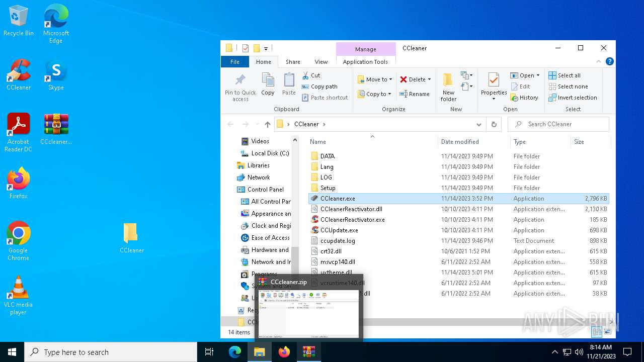Switch to the View tab

coord(321,62)
